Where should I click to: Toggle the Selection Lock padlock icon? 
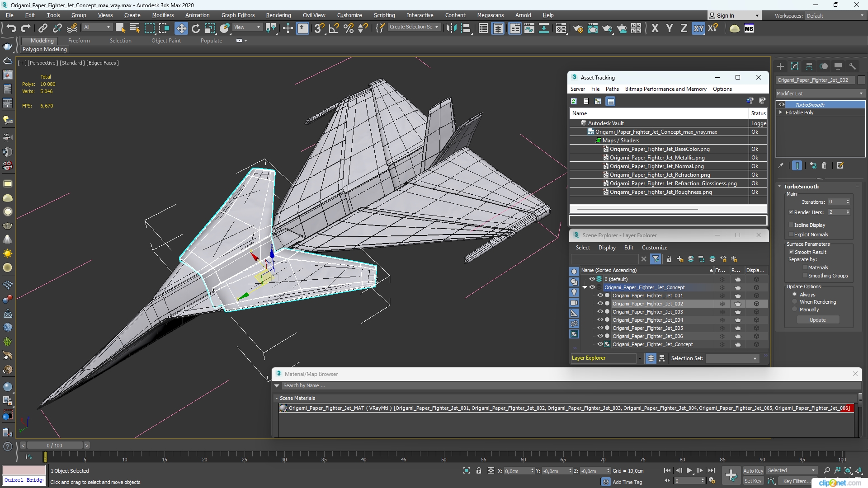(x=479, y=471)
